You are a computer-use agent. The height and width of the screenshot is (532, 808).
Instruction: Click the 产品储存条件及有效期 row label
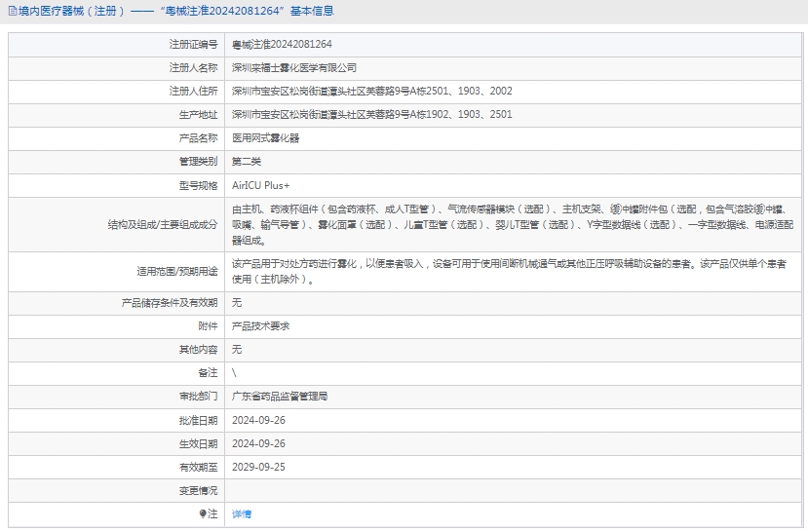(x=169, y=303)
